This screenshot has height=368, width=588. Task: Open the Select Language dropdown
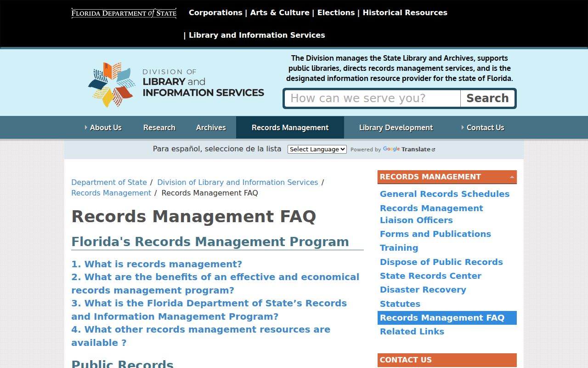(317, 149)
